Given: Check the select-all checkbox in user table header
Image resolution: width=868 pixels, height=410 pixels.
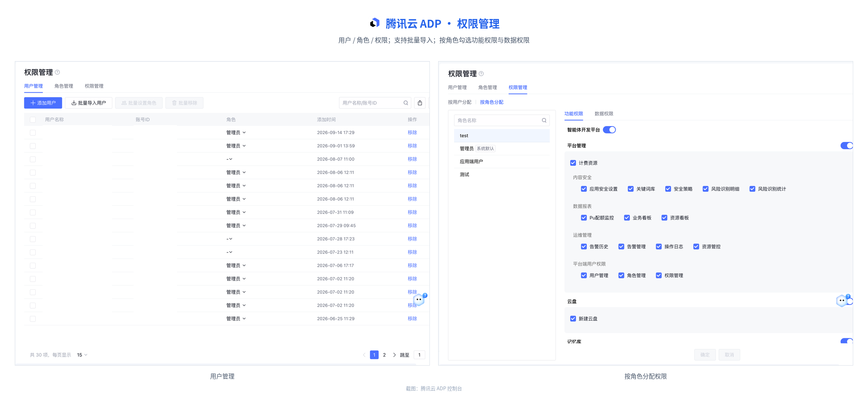Looking at the screenshot, I should [x=33, y=120].
